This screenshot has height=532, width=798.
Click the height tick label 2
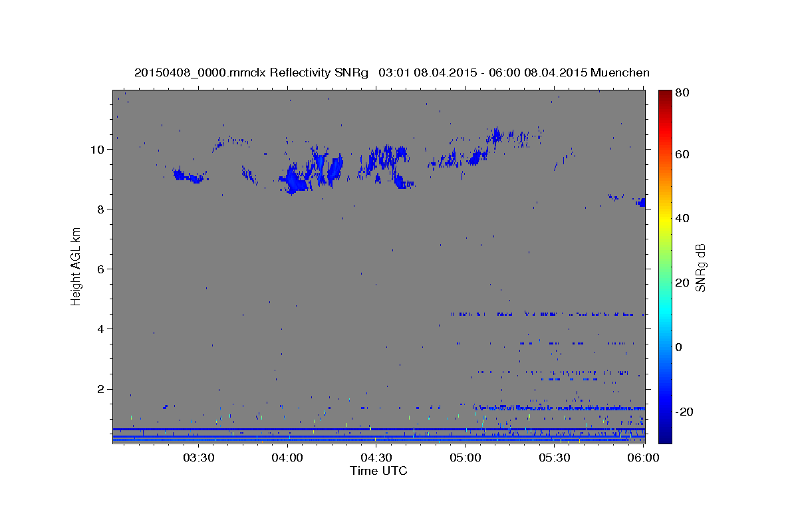[x=100, y=389]
